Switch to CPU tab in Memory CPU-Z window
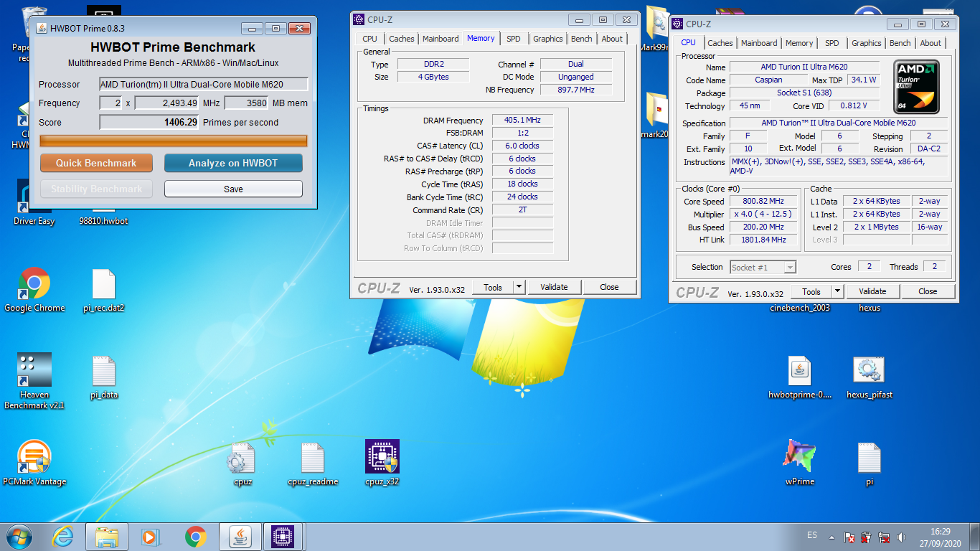This screenshot has width=980, height=551. click(x=369, y=39)
